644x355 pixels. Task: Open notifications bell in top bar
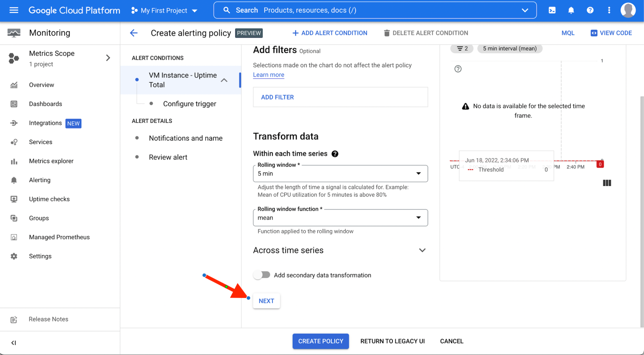(571, 10)
